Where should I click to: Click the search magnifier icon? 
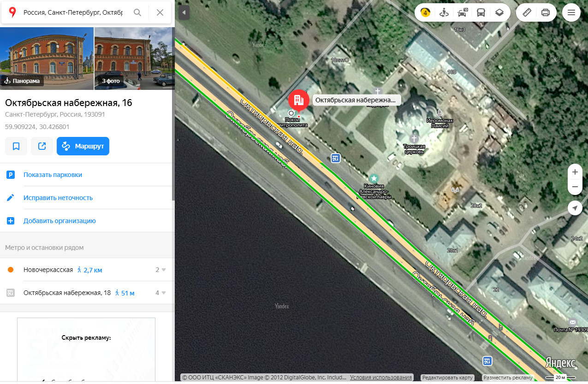coord(137,12)
